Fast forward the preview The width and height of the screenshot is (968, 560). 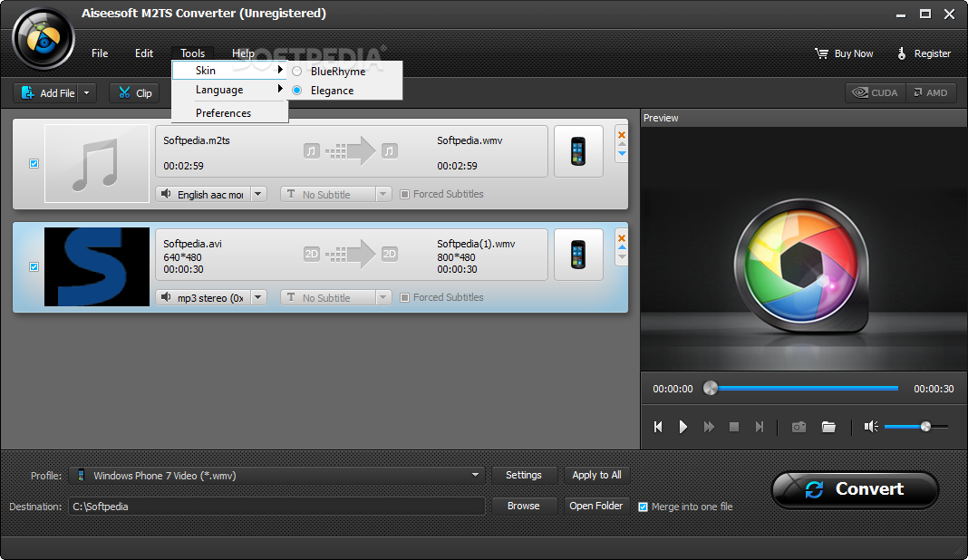click(x=709, y=427)
